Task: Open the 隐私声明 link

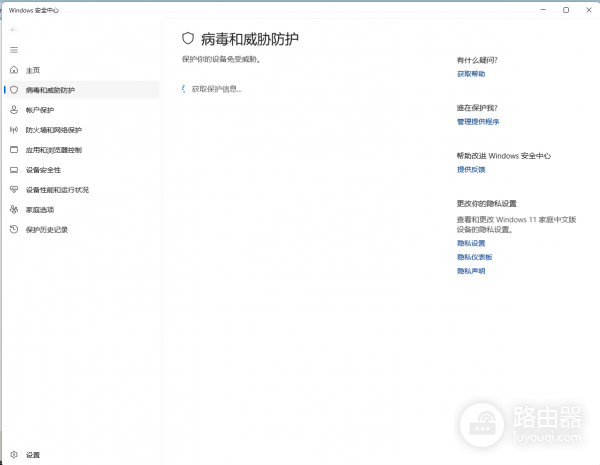Action: [x=471, y=271]
